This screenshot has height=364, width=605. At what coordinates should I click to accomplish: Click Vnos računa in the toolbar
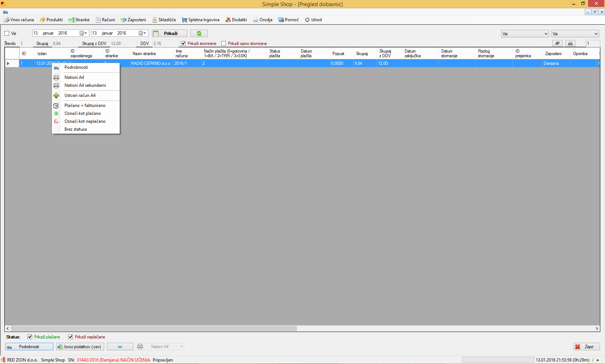pyautogui.click(x=19, y=20)
